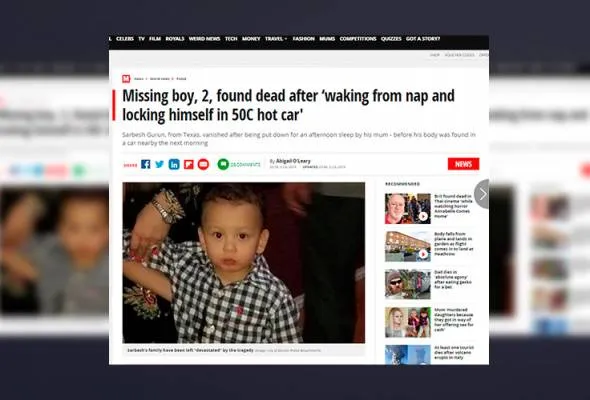Select COMPETITIONS in the navigation bar

coord(358,39)
